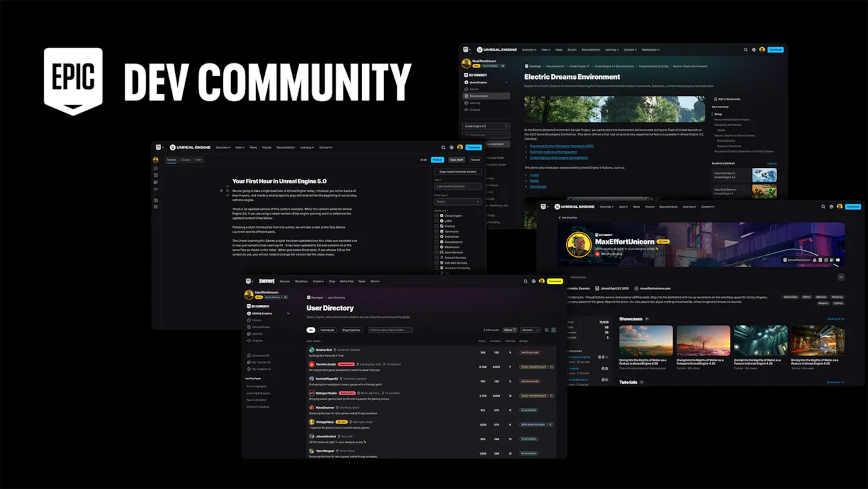Click the Filters icon button in User Directory
Viewport: 868px width, 489px height.
pos(509,330)
